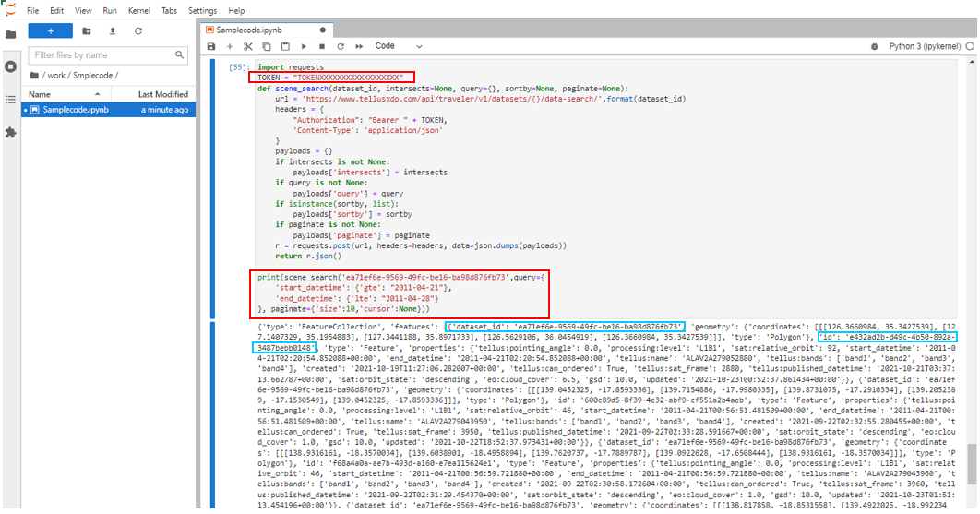Screen dimensions: 980x514
Task: Click the Upload Files icon
Action: pyautogui.click(x=113, y=30)
